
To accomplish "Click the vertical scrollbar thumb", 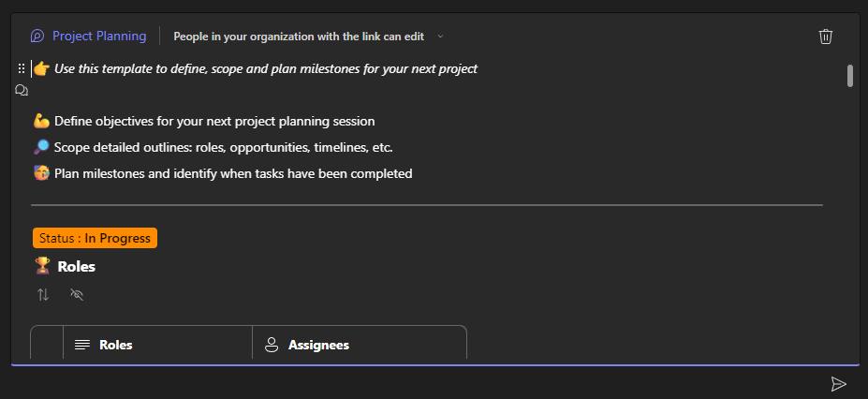I will [849, 76].
